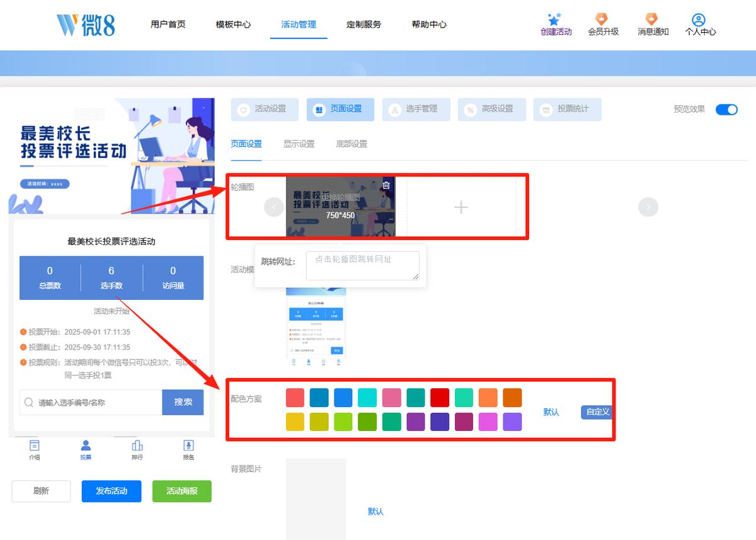Toggle the 预览效果 preview switch

click(726, 110)
